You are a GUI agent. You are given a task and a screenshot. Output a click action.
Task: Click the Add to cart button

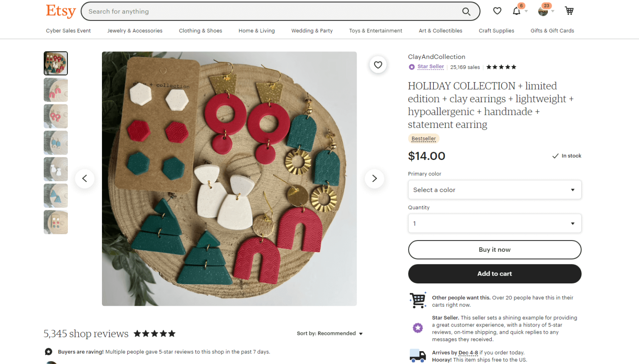[x=494, y=274]
